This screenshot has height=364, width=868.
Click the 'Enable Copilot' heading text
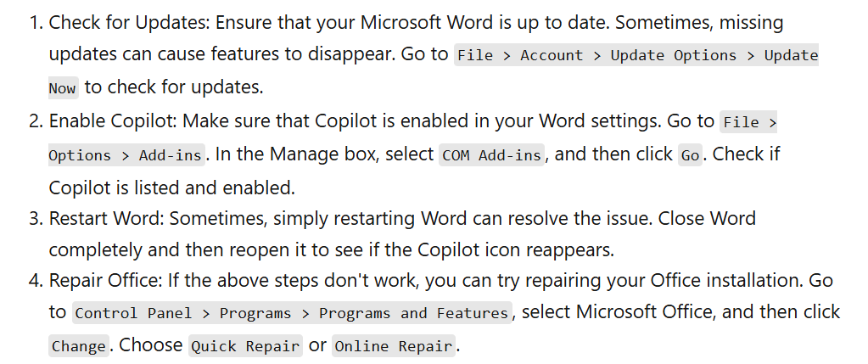tap(111, 121)
